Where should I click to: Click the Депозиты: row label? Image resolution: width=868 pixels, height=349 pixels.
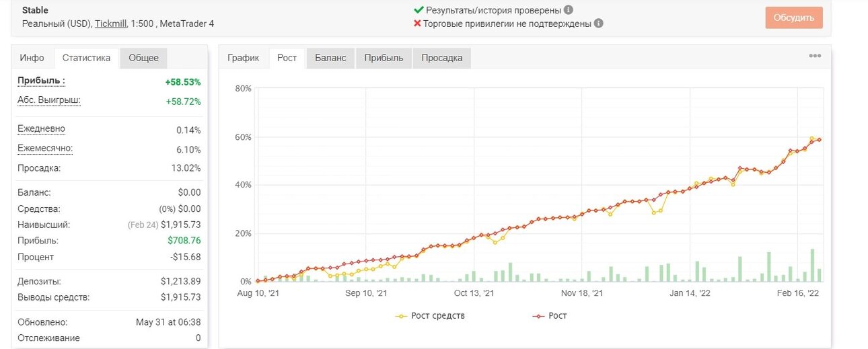(x=39, y=281)
